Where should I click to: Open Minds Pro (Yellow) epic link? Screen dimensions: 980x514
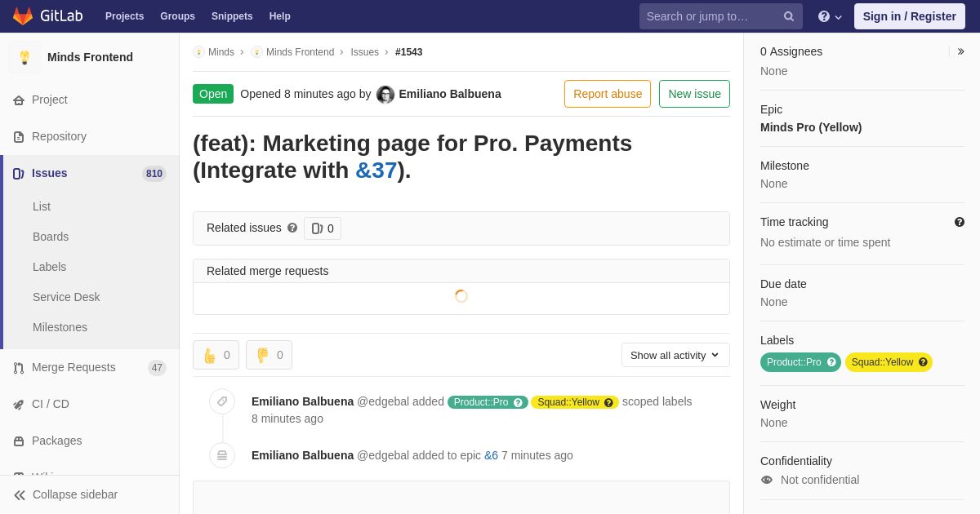(x=811, y=127)
